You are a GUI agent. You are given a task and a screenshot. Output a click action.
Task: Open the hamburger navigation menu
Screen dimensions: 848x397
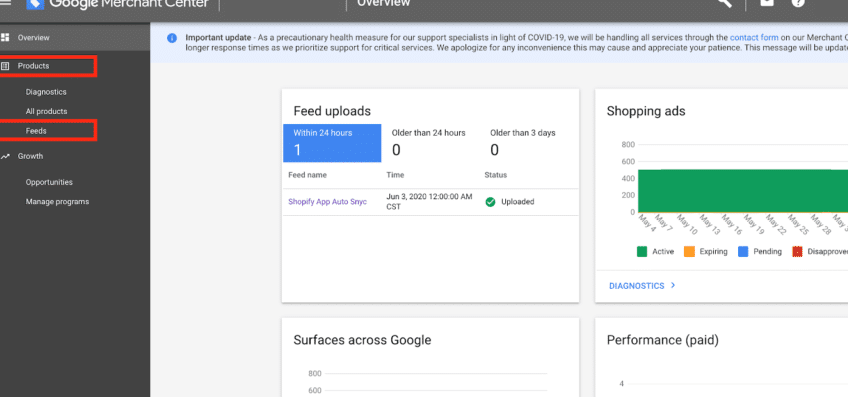pyautogui.click(x=5, y=2)
